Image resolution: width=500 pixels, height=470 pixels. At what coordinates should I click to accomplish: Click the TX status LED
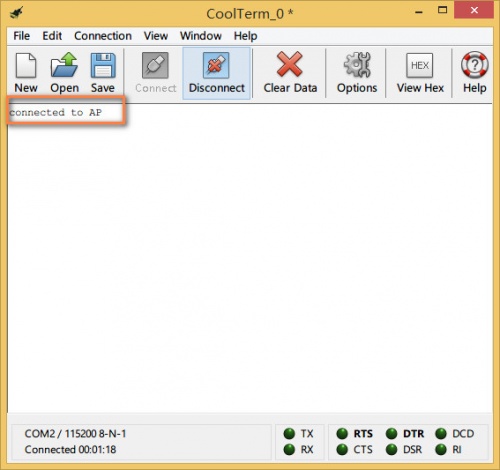click(289, 434)
